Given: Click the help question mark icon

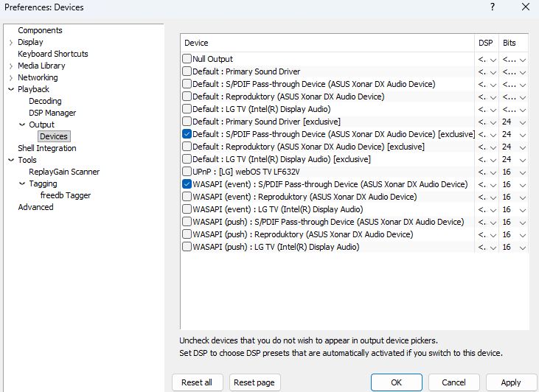Looking at the screenshot, I should (493, 7).
